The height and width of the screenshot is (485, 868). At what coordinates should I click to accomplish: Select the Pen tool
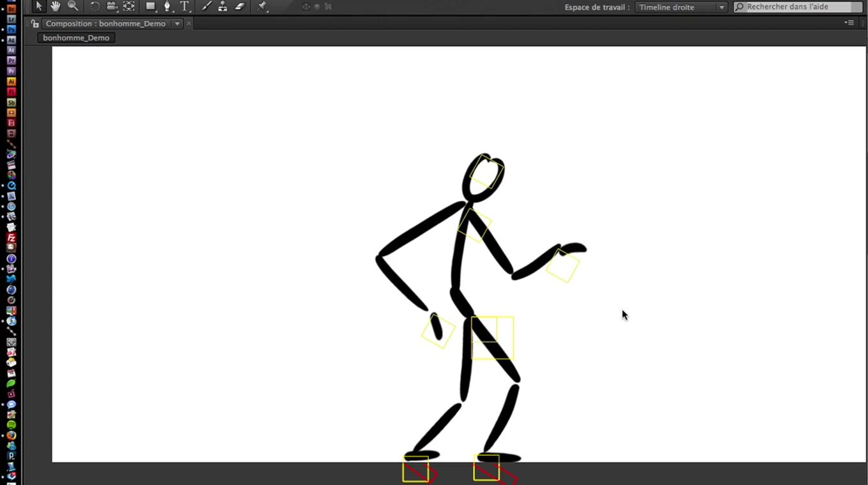(167, 6)
